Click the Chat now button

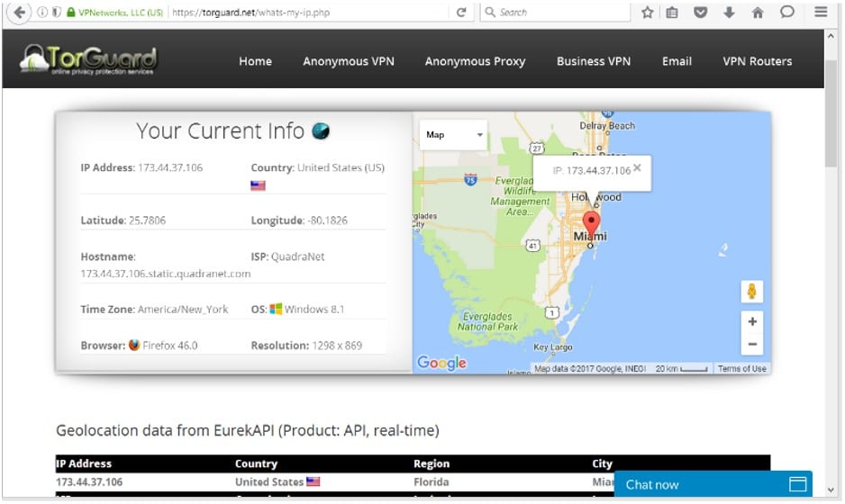click(x=713, y=484)
